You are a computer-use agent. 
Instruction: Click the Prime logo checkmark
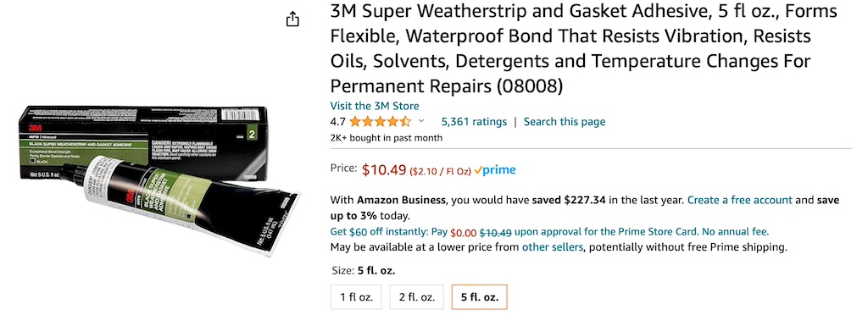478,170
